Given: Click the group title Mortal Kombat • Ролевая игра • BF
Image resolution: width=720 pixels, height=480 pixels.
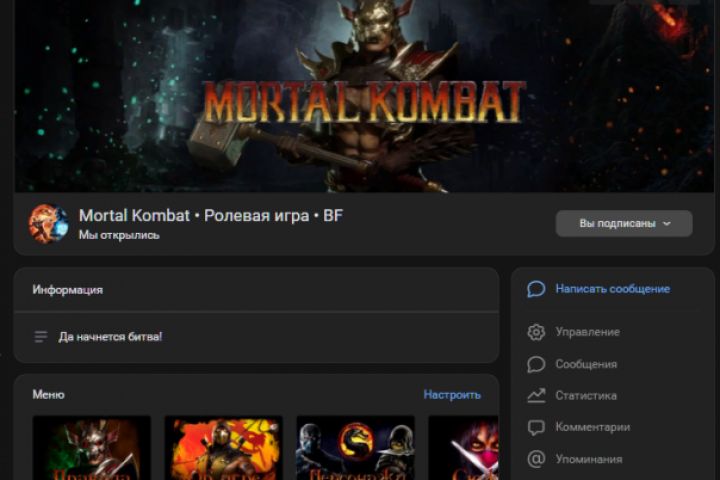Looking at the screenshot, I should coord(211,215).
